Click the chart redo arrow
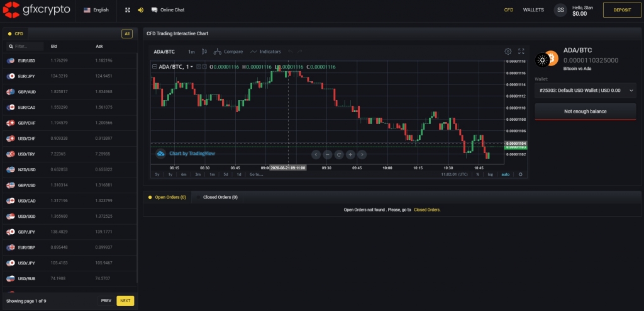This screenshot has height=311, width=644. [x=300, y=52]
